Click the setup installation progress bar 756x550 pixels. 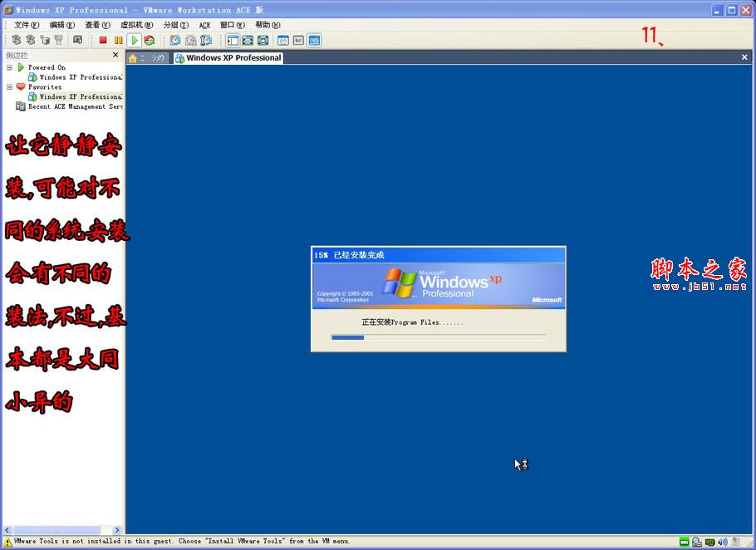(x=439, y=337)
